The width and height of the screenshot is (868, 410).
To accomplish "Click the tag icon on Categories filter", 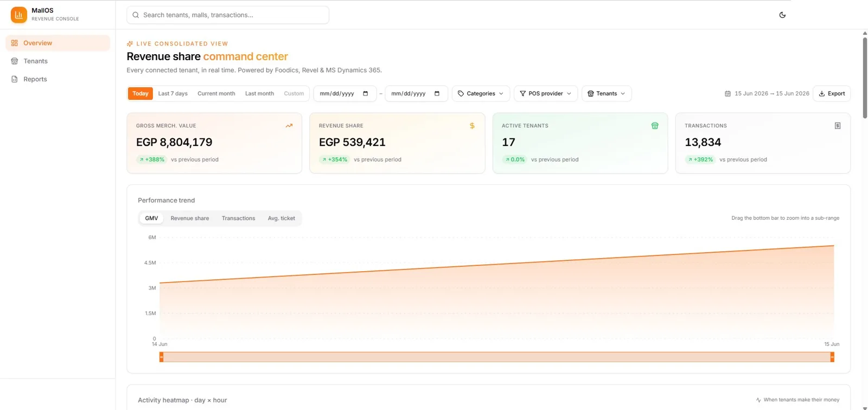I will 461,93.
